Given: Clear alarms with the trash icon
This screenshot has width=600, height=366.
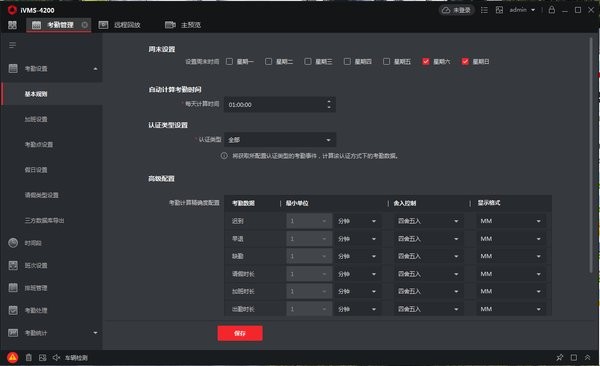Looking at the screenshot, I should pyautogui.click(x=29, y=358).
